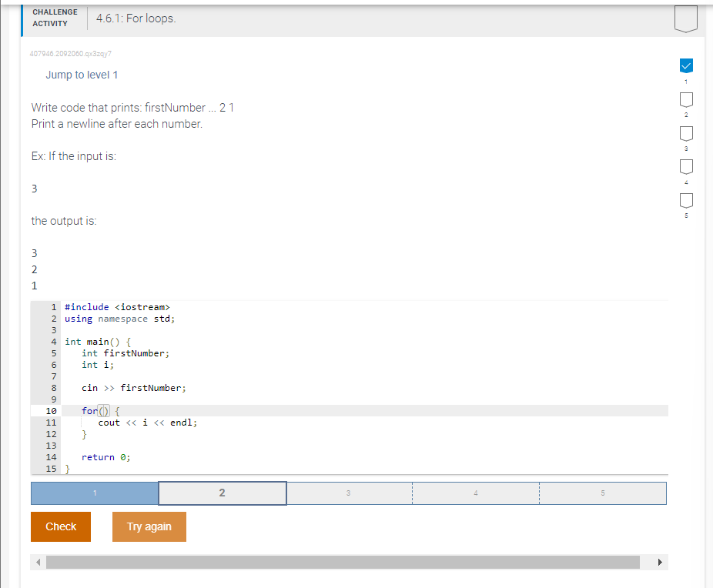The width and height of the screenshot is (713, 588).
Task: Click progress segment 5 at far right
Action: point(603,493)
